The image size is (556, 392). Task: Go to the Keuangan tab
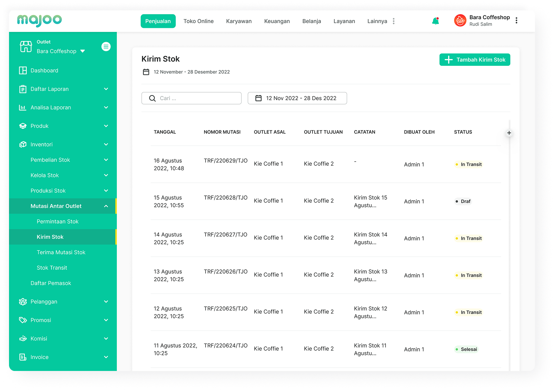(277, 21)
